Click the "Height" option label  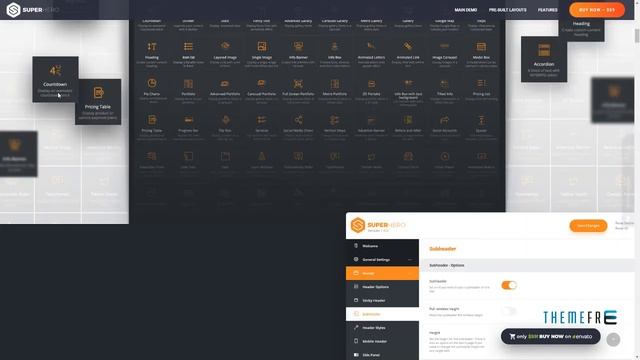pyautogui.click(x=435, y=333)
